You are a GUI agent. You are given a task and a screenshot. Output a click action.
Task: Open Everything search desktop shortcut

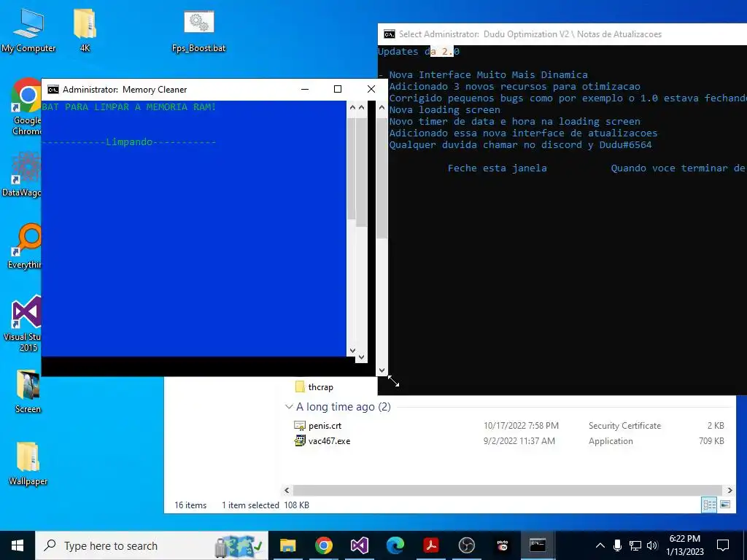click(x=25, y=246)
